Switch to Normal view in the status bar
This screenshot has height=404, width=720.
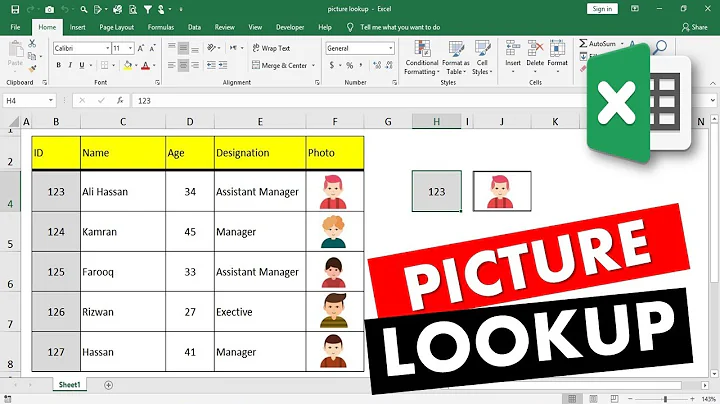(x=572, y=398)
